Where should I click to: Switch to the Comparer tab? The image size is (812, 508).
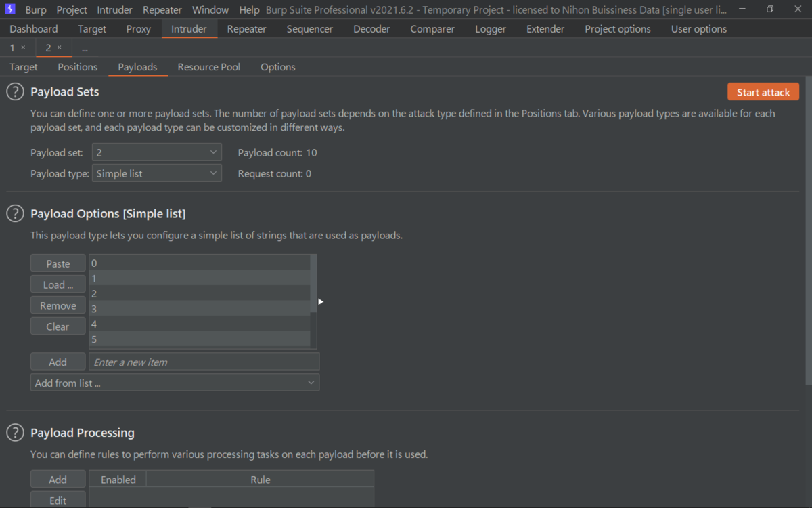(x=432, y=29)
